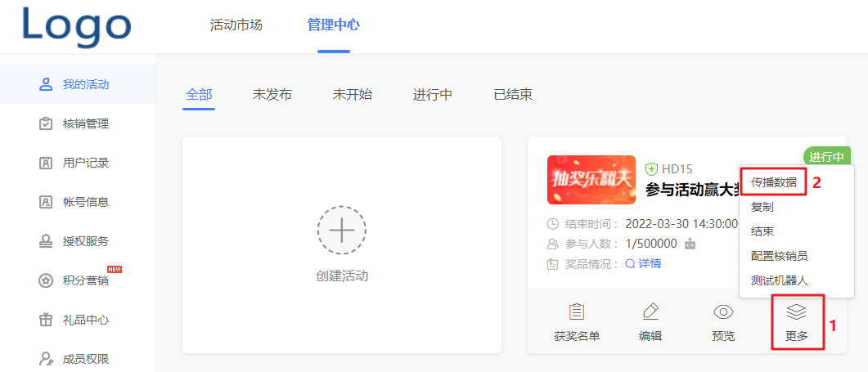Click the dashed plus circle icon

pos(341,231)
